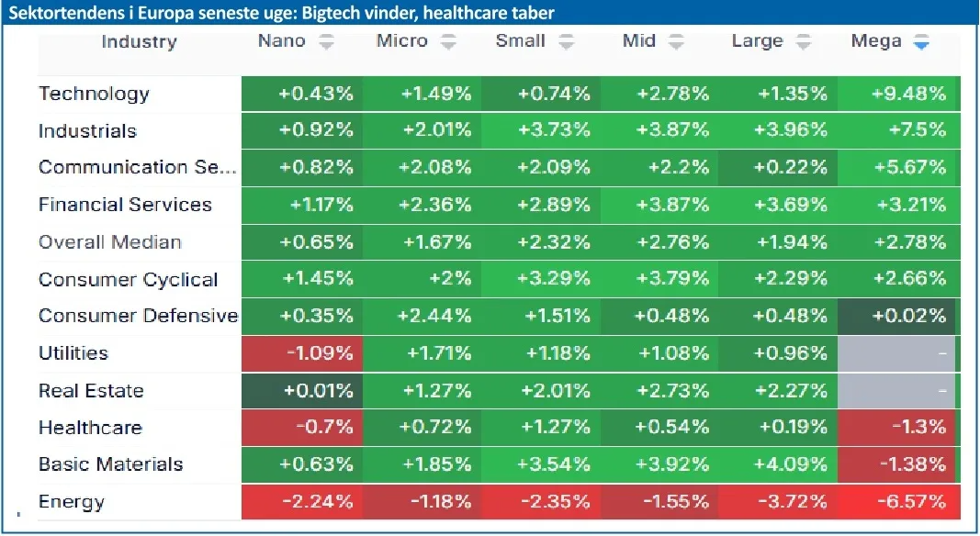Click the dark +0.01% Real Estate cell

point(302,391)
